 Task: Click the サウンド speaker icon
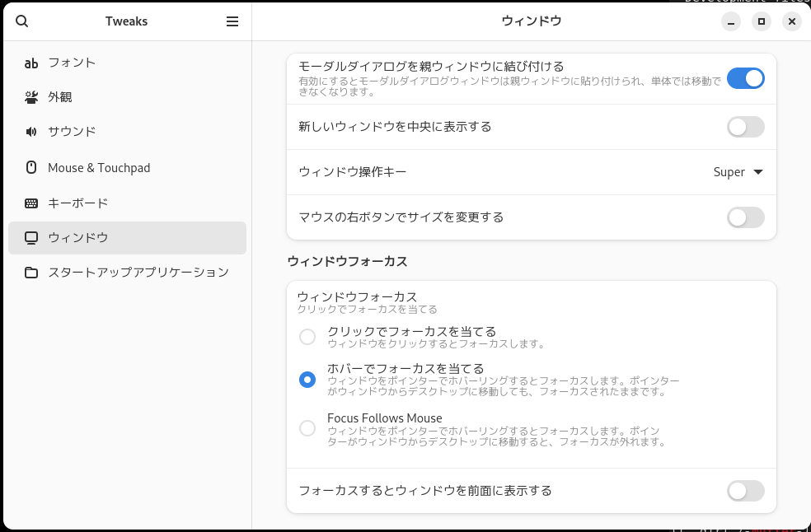pos(31,132)
